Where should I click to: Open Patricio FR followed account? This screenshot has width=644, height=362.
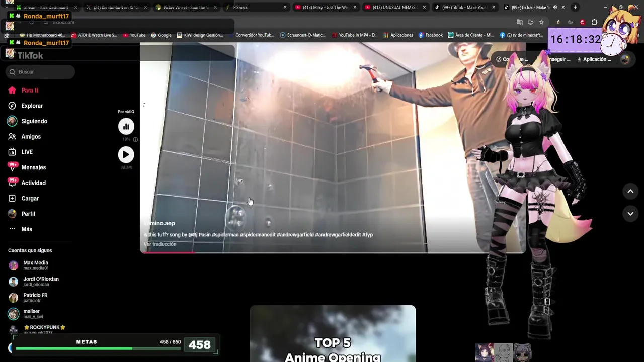pyautogui.click(x=35, y=297)
